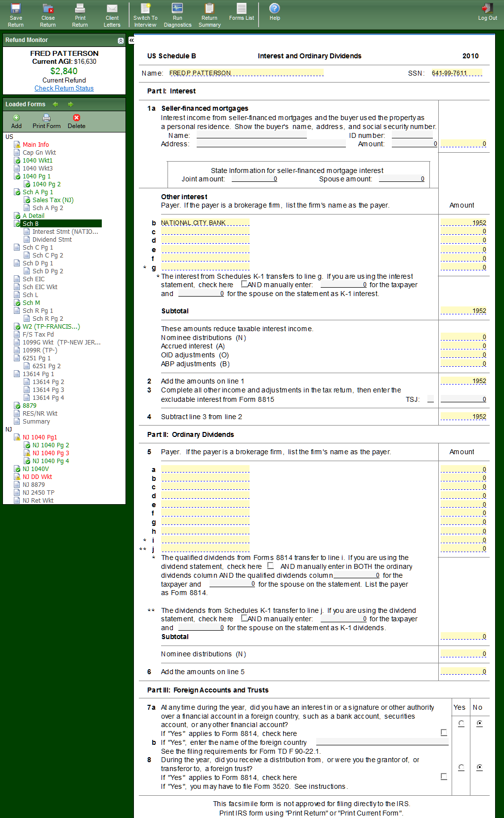Viewport: 504px width, 818px height.
Task: Print the return from the toolbar
Action: click(x=80, y=15)
